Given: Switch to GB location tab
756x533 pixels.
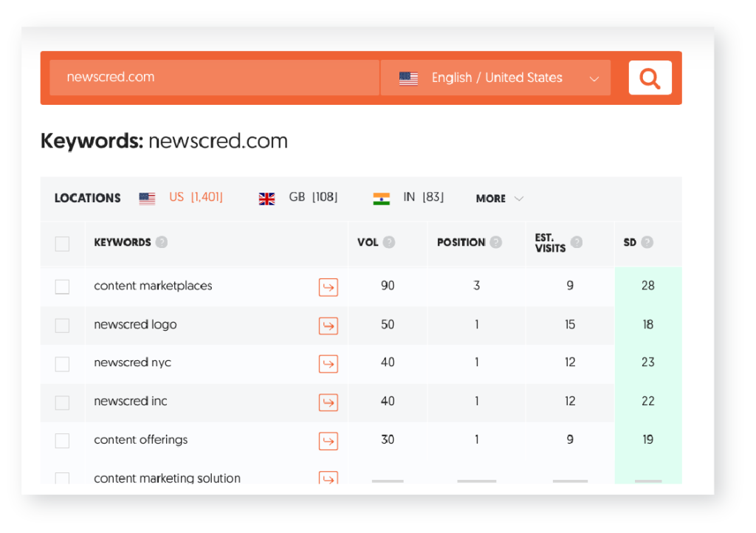Looking at the screenshot, I should click(298, 198).
